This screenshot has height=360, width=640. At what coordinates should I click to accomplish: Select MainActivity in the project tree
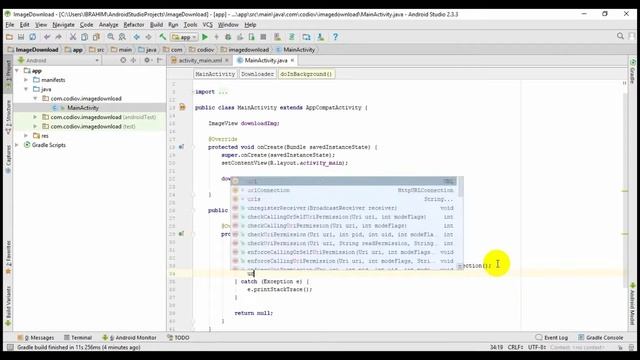coord(83,108)
